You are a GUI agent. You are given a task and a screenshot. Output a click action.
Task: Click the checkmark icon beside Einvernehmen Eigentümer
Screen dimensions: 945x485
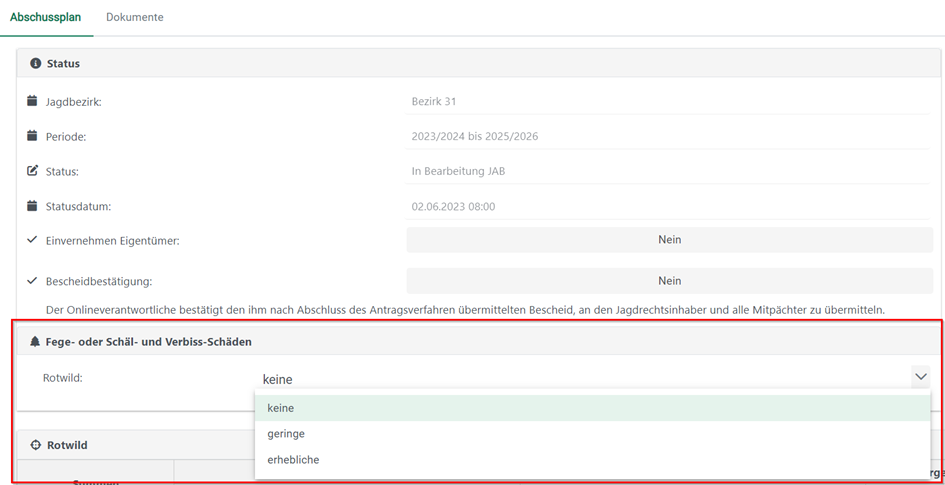coord(32,240)
